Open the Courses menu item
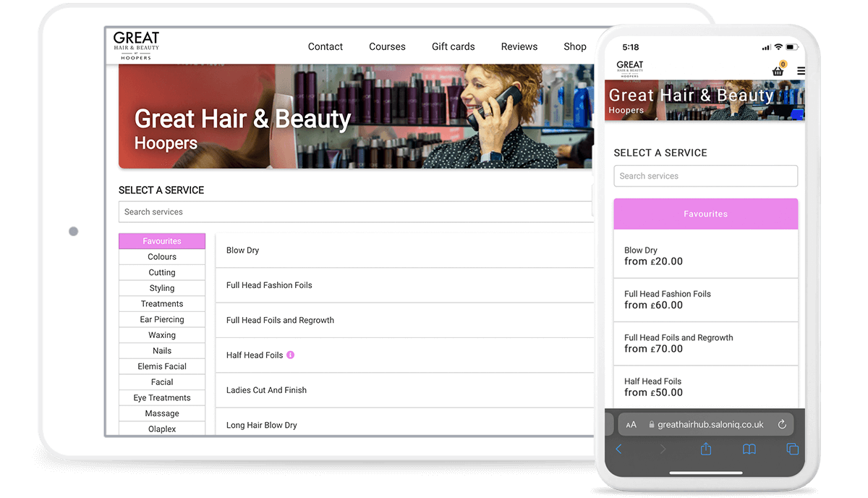 pyautogui.click(x=387, y=46)
